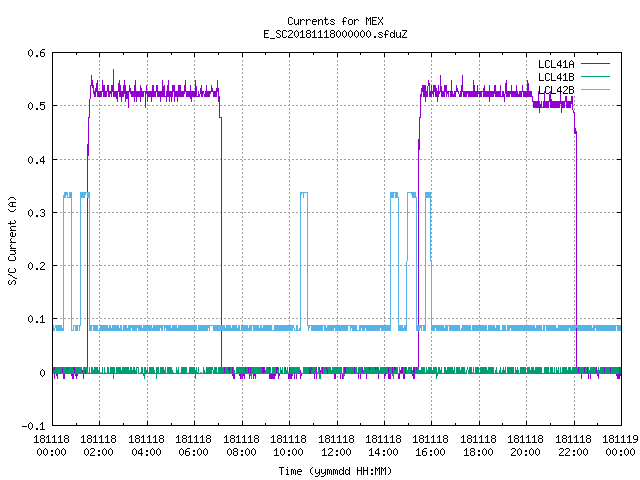Click the x-axis label 'Time (yymmdd HH:MM)'
This screenshot has height=480, width=640.
tap(335, 471)
